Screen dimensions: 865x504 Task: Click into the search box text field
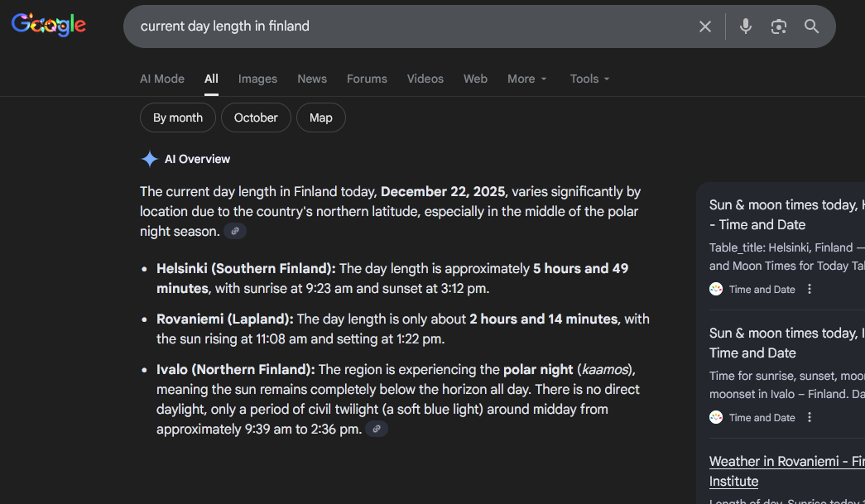tap(408, 26)
